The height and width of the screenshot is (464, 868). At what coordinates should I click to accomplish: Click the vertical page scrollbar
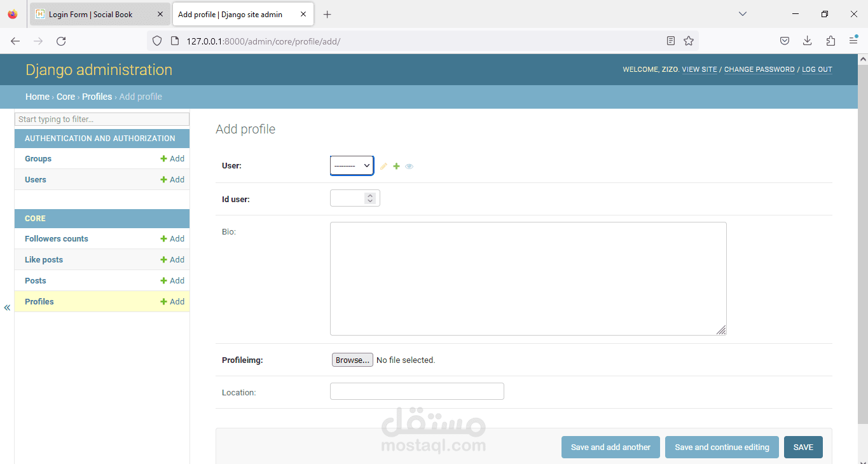[863, 244]
